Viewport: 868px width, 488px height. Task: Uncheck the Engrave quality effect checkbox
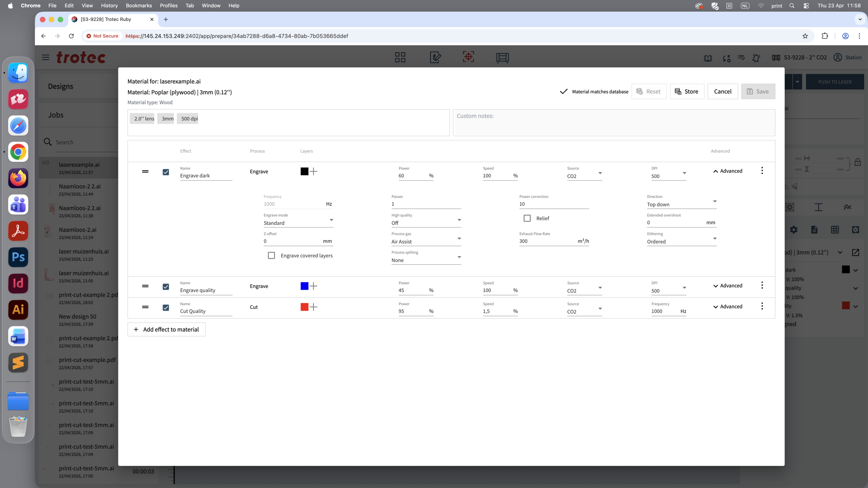166,287
